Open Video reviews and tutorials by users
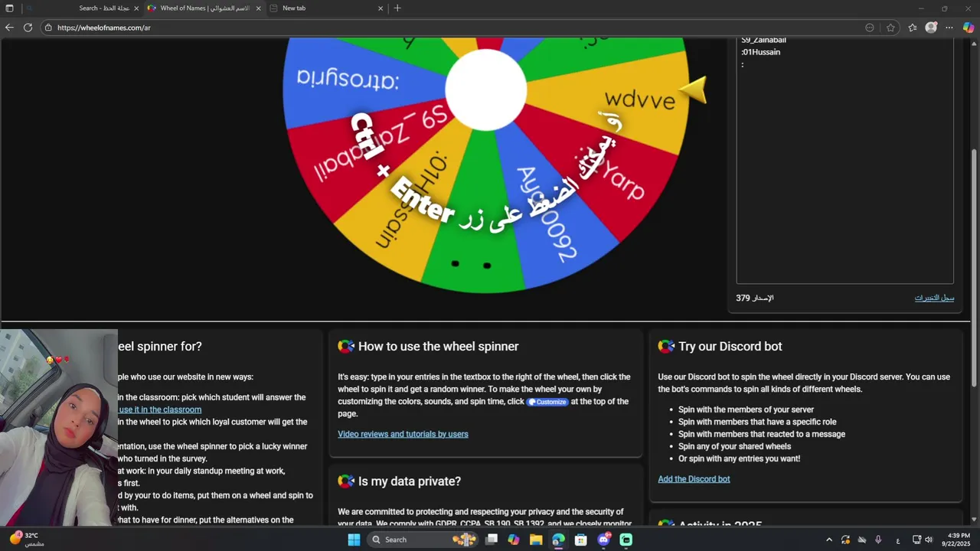980x551 pixels. point(403,434)
